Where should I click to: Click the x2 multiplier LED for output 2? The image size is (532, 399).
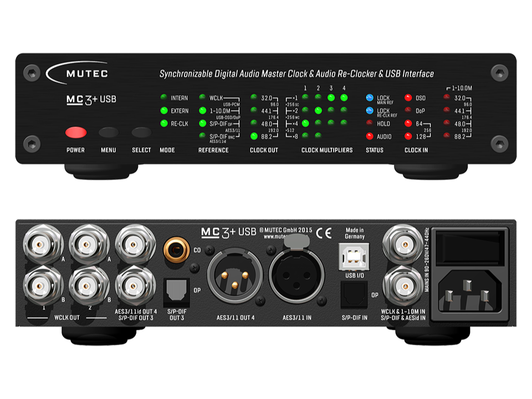pos(318,110)
